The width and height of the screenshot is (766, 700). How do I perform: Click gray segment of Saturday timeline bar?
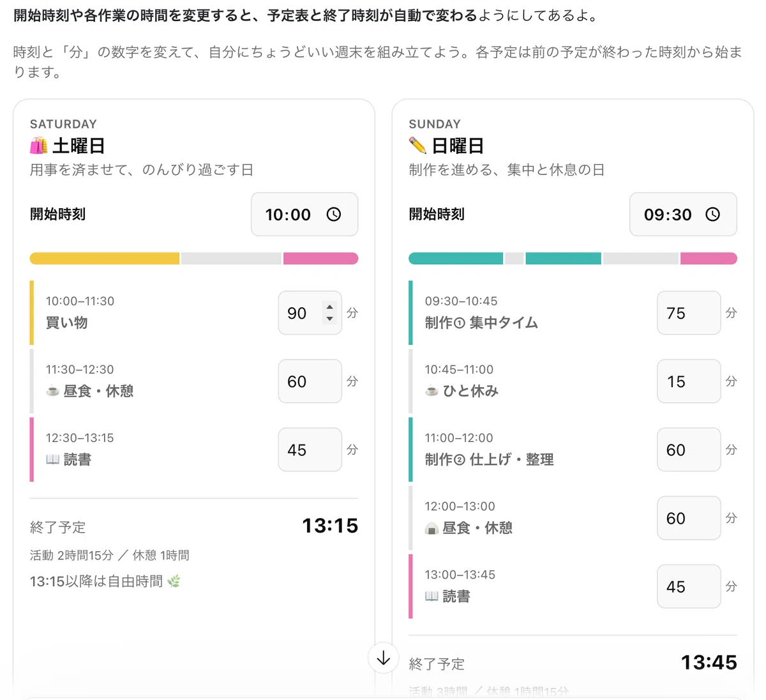click(231, 259)
